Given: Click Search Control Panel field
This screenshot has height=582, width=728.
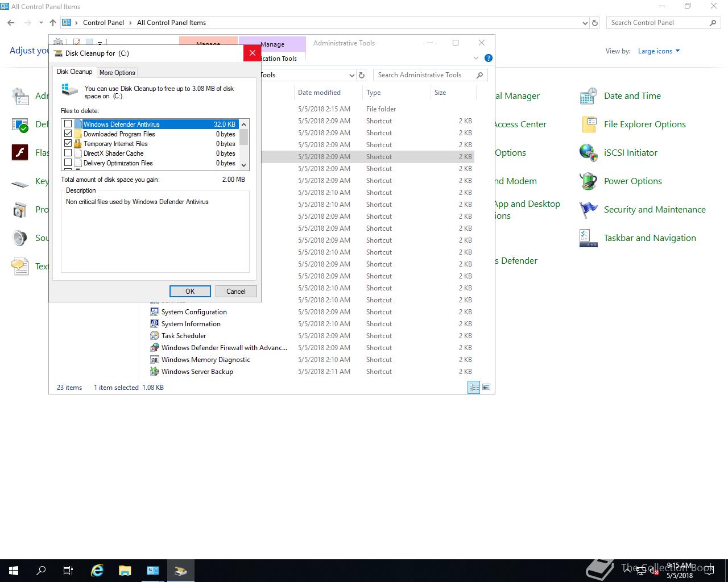Looking at the screenshot, I should (x=664, y=23).
